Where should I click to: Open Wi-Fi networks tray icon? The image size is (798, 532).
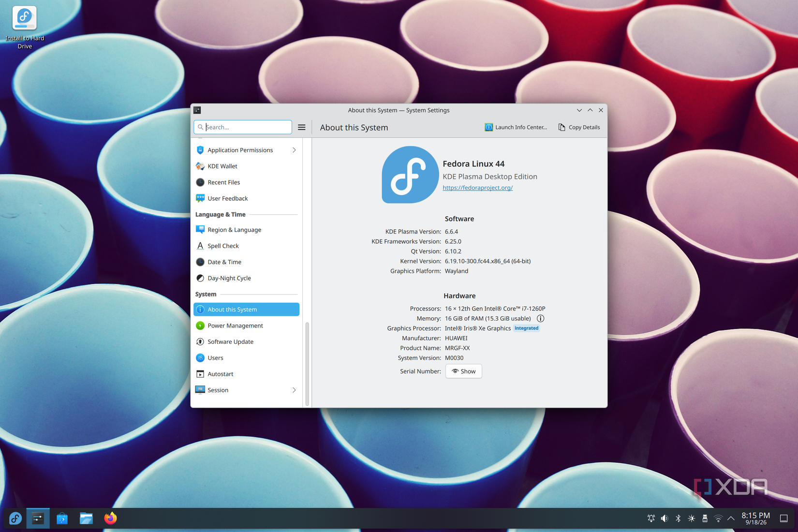pos(718,518)
